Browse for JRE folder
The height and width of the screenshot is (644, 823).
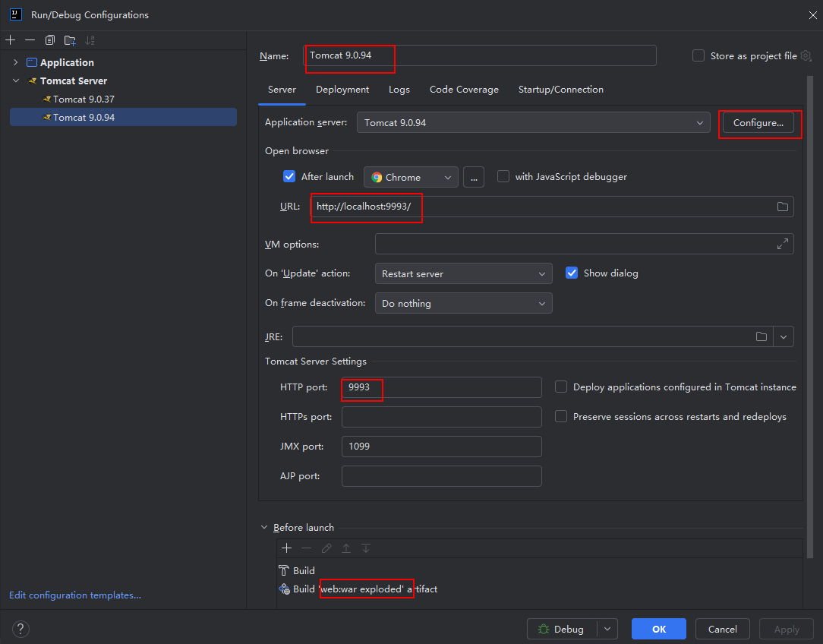pos(762,336)
